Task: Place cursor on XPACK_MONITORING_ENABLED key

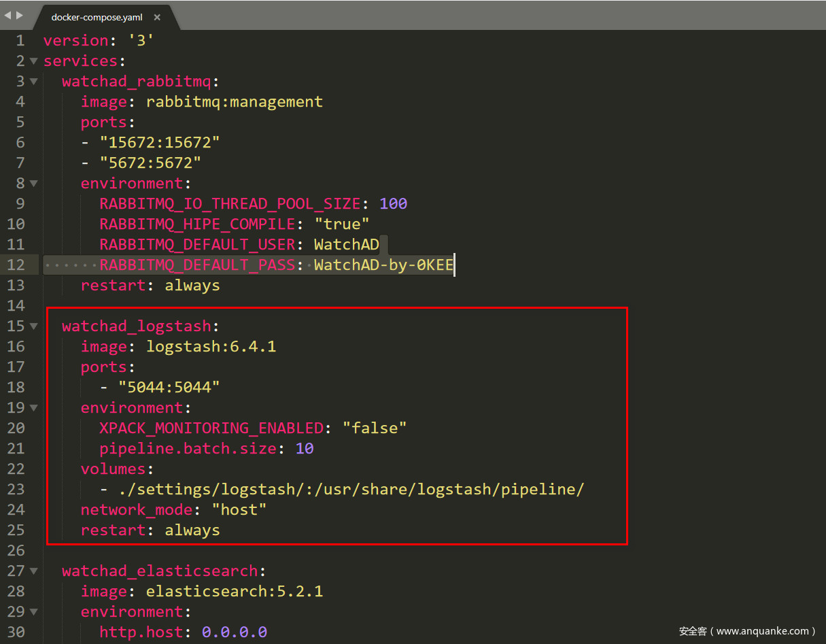Action: (x=211, y=428)
